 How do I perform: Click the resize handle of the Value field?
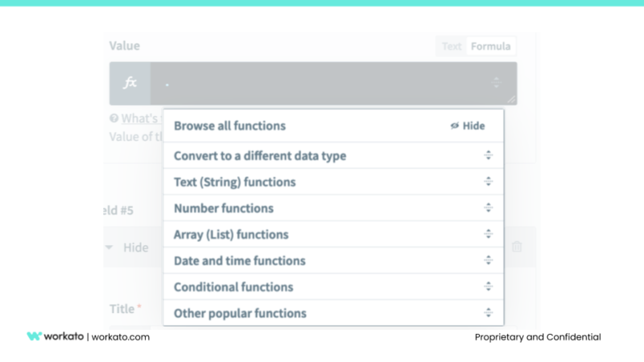(x=511, y=99)
